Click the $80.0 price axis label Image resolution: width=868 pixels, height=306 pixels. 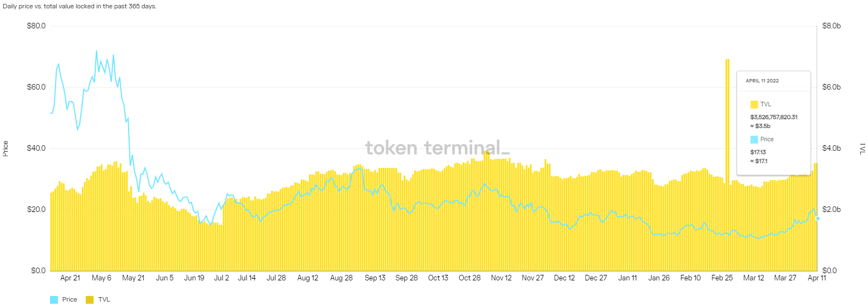point(36,26)
